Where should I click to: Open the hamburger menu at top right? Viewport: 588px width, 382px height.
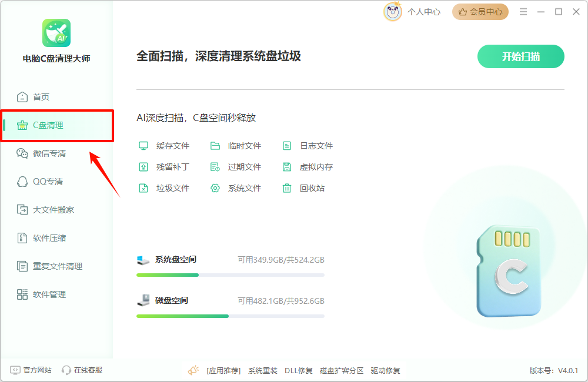pyautogui.click(x=523, y=11)
